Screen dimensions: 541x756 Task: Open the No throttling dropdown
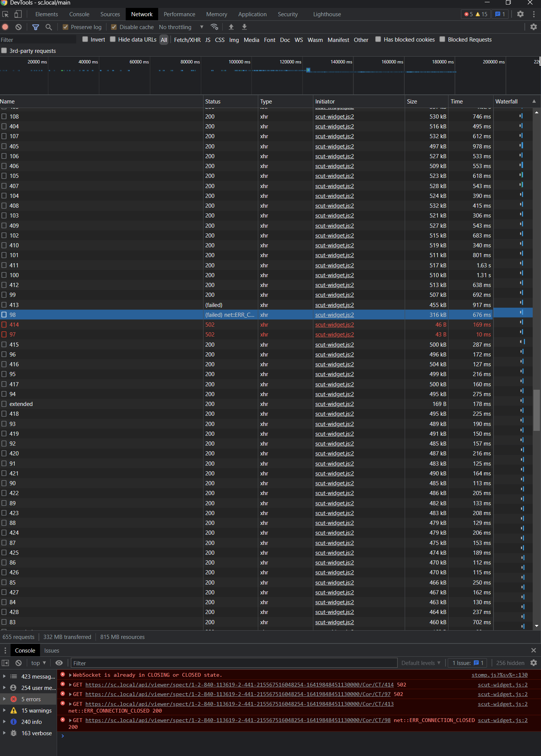pos(181,27)
